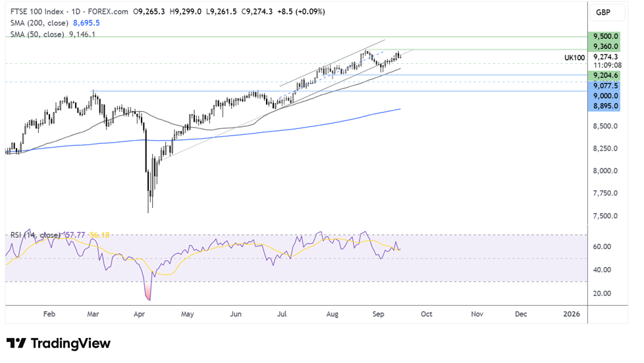Select the SMA (200, close) indicator legend
Viewport: 644px width, 363px height.
39,23
